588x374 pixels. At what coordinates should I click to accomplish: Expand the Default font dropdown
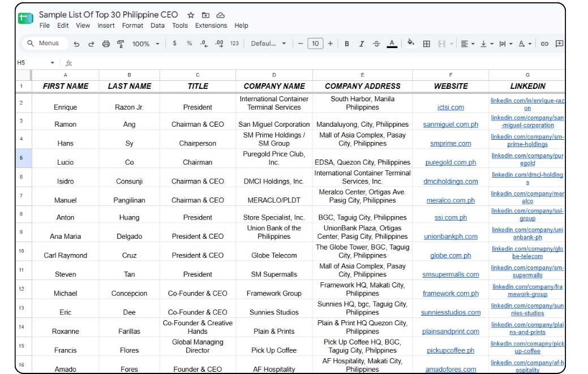pos(268,44)
